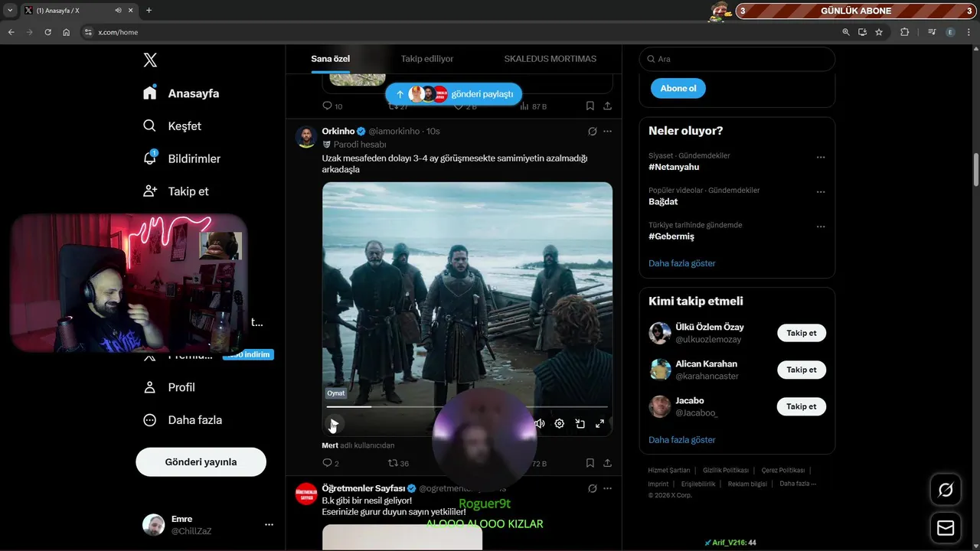Open Takip et in the sidebar
The width and height of the screenshot is (980, 551).
point(176,191)
